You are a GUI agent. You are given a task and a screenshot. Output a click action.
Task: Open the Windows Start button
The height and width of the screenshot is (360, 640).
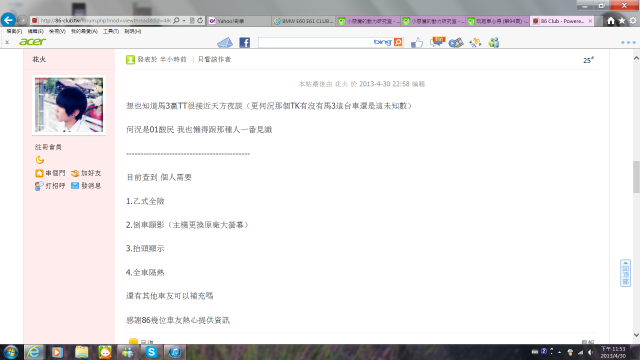click(11, 352)
